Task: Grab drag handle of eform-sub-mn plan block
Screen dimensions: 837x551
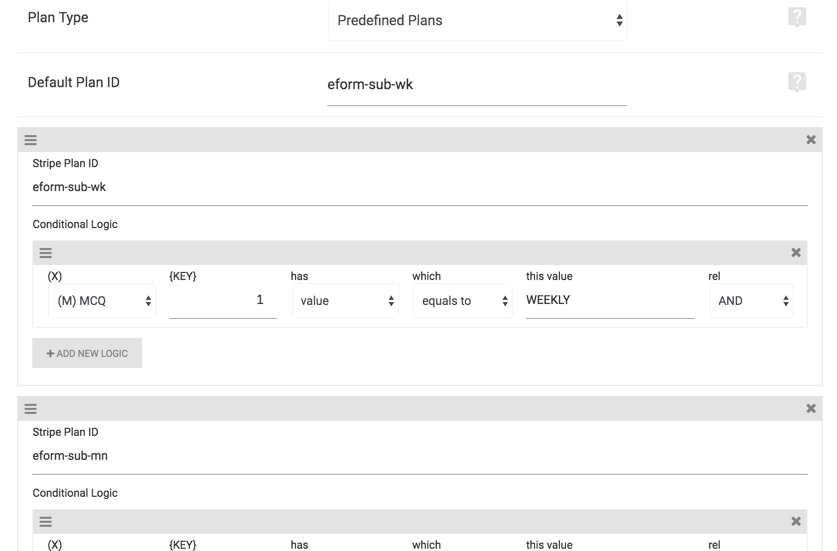Action: (x=30, y=409)
